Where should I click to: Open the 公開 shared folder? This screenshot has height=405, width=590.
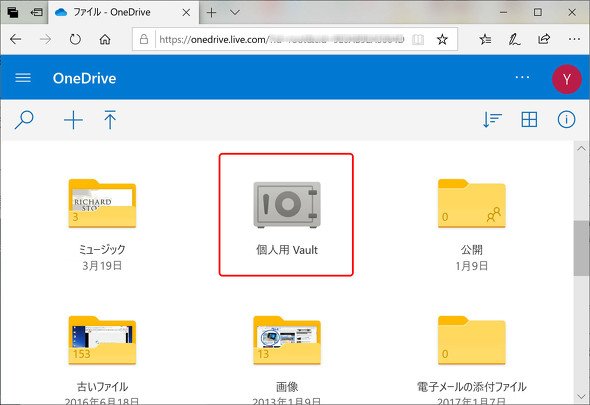coord(471,204)
